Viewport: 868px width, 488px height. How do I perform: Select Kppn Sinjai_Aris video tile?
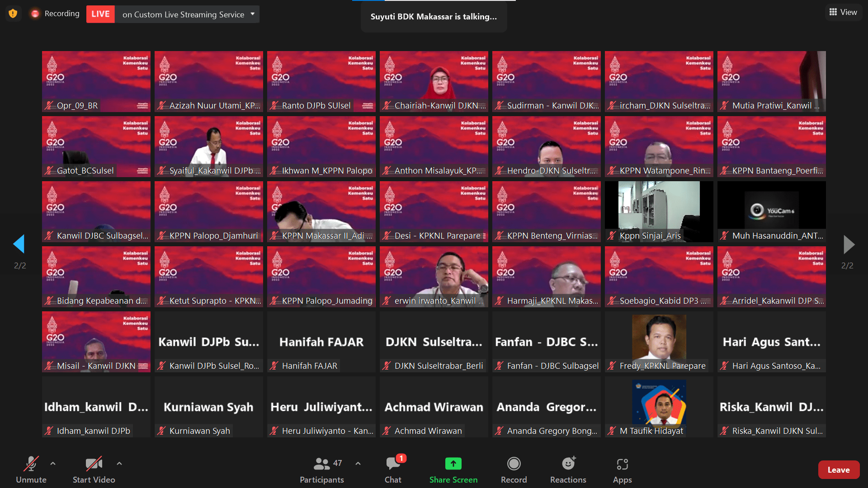(x=659, y=211)
